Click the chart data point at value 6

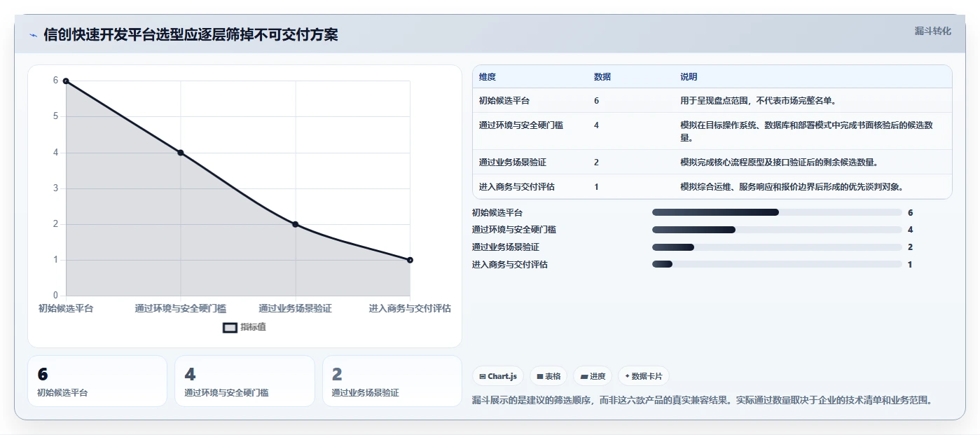coord(66,81)
